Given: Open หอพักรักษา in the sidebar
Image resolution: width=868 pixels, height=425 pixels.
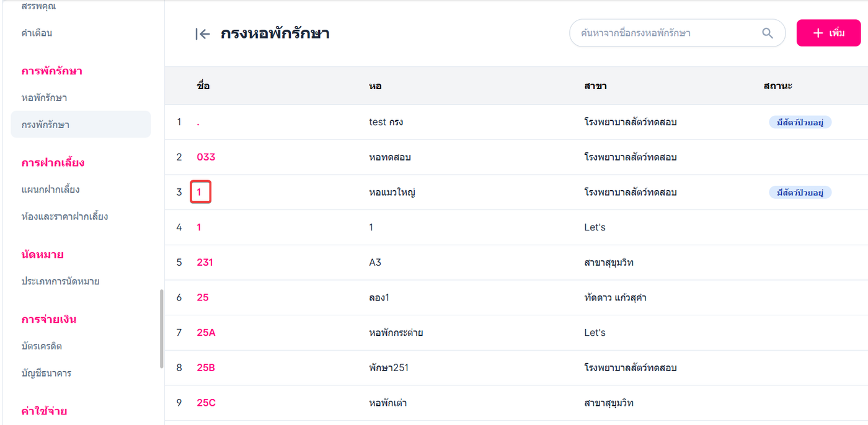Looking at the screenshot, I should (44, 98).
